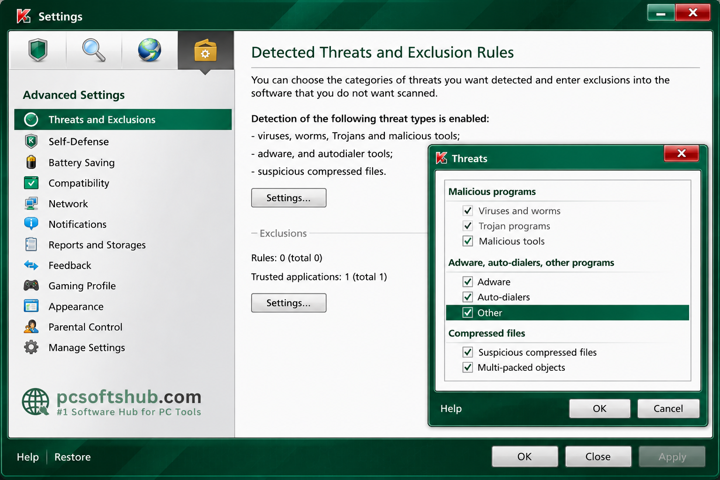Open Battery Saving settings
720x480 pixels.
point(82,163)
